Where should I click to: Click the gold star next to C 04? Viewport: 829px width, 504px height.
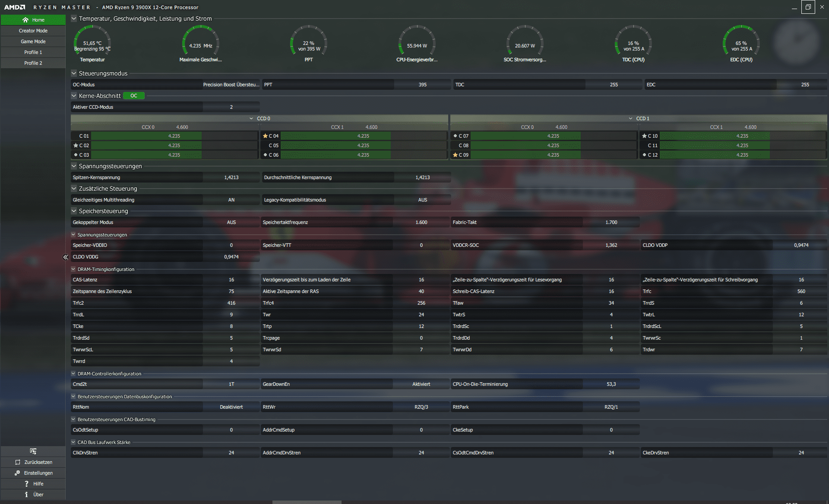[x=265, y=136]
